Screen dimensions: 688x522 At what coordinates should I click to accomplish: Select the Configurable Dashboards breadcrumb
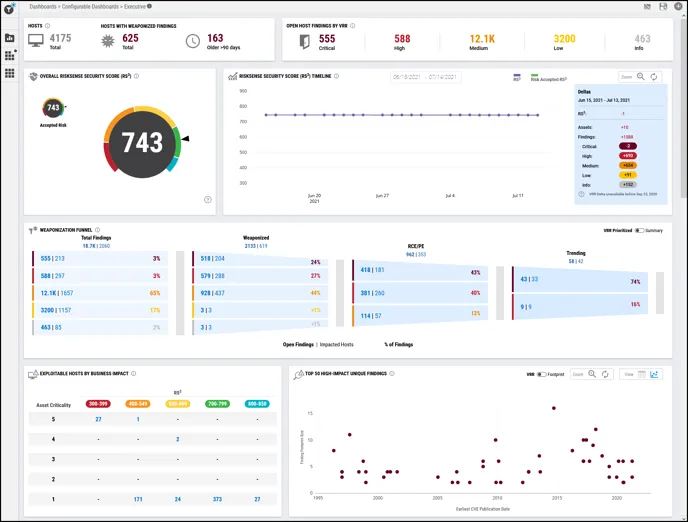(x=90, y=7)
